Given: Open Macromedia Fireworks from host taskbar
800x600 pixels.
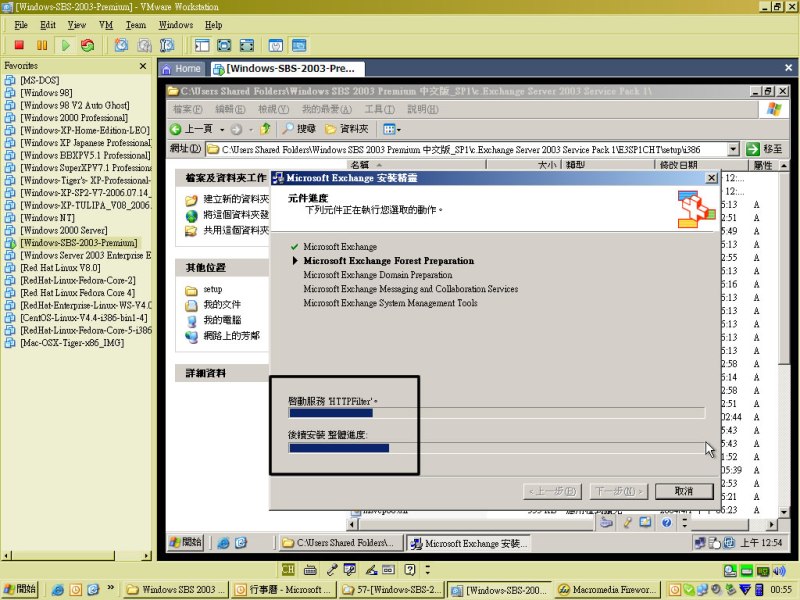Looking at the screenshot, I should 607,590.
